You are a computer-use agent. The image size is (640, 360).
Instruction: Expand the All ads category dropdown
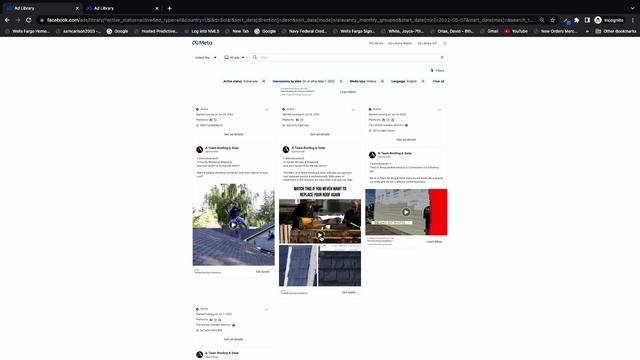234,58
